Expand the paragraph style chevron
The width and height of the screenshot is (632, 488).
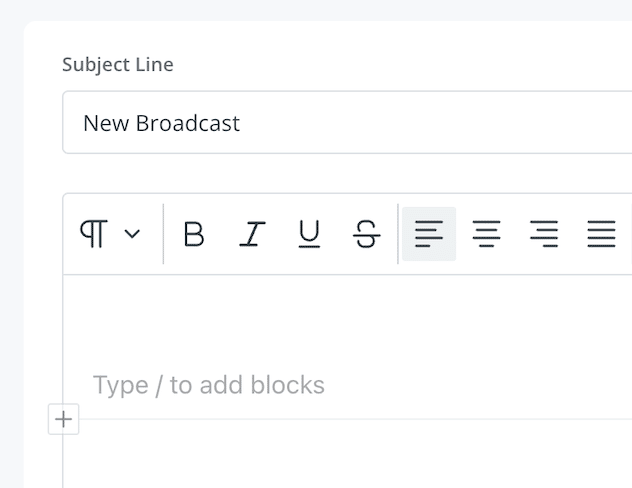point(132,234)
